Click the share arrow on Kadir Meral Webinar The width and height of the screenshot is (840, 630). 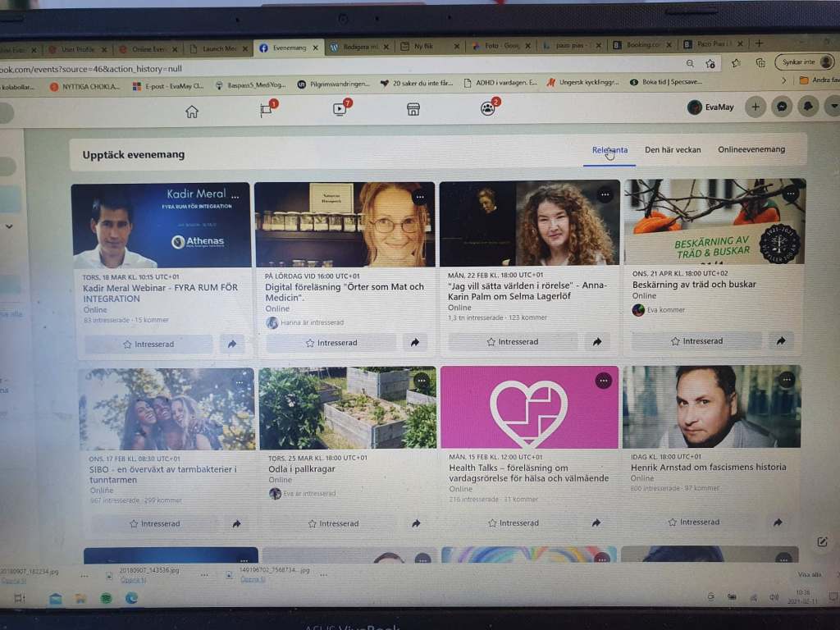point(232,345)
